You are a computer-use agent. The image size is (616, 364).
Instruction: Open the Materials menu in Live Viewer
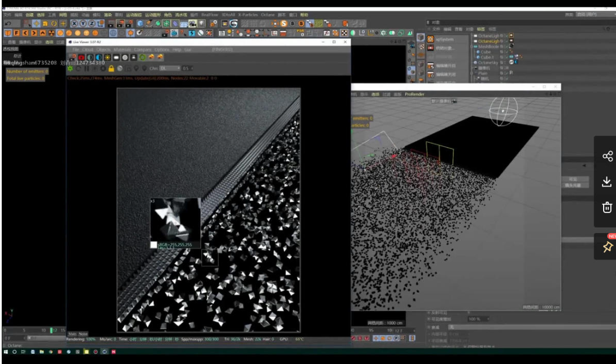click(122, 49)
